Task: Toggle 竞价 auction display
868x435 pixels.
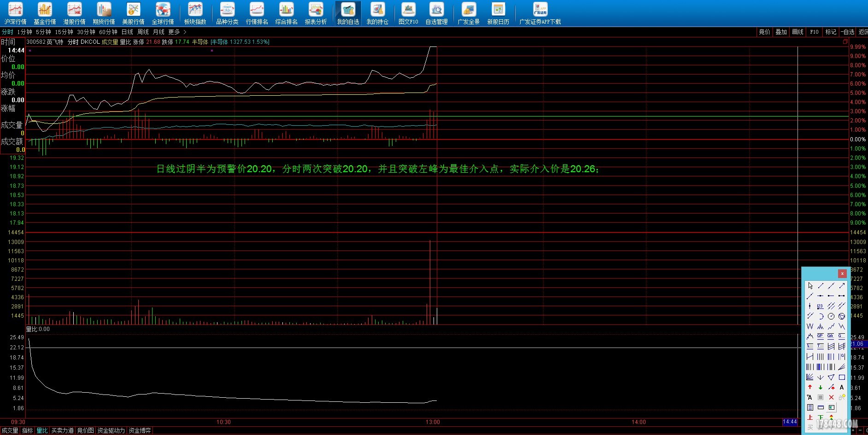Action: (764, 32)
